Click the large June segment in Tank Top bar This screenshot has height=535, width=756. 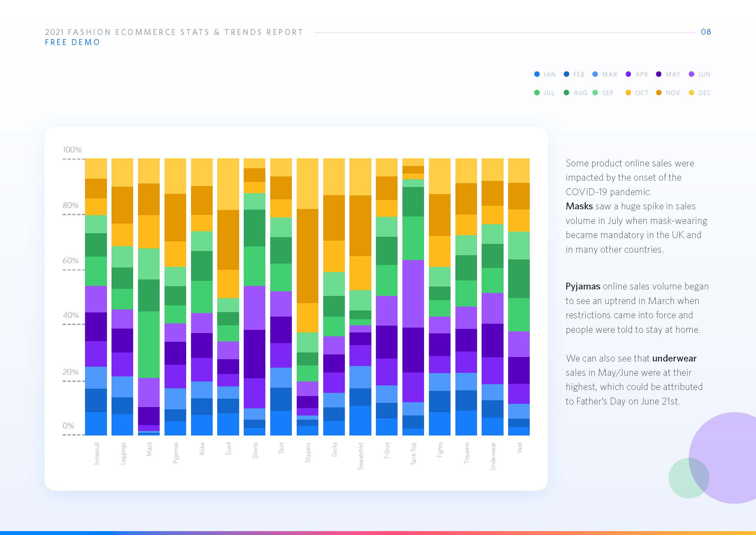tap(413, 294)
